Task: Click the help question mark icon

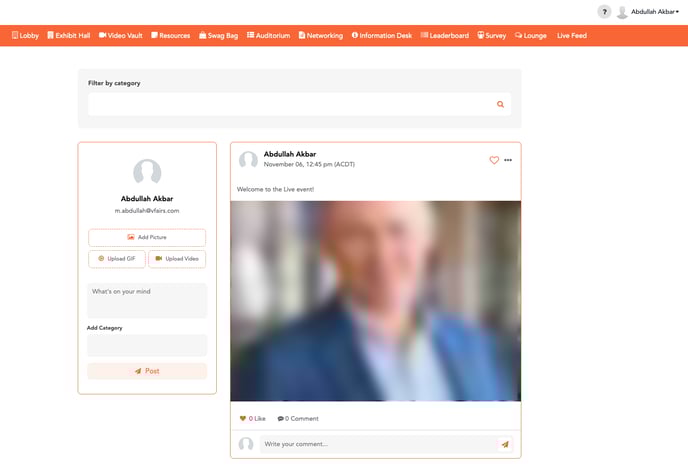Action: tap(604, 12)
